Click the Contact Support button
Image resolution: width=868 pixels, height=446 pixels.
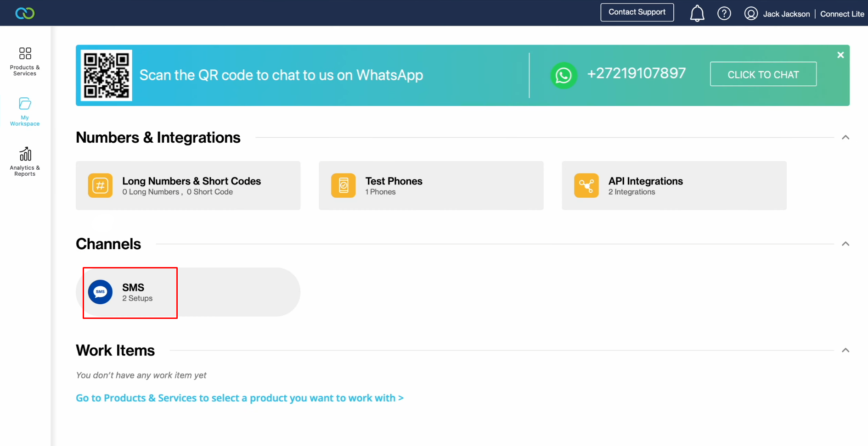point(637,12)
